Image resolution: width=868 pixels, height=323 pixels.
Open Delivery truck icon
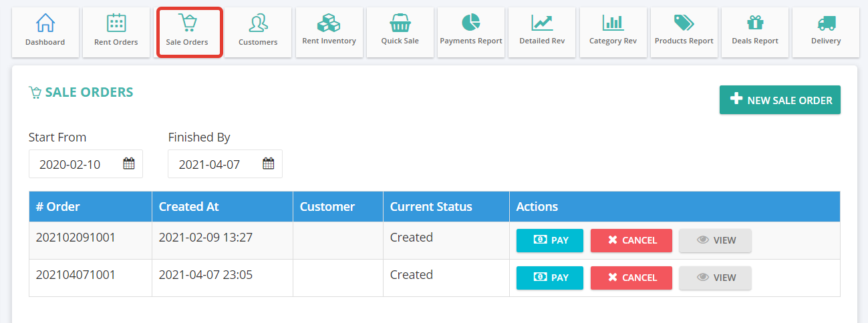(826, 23)
